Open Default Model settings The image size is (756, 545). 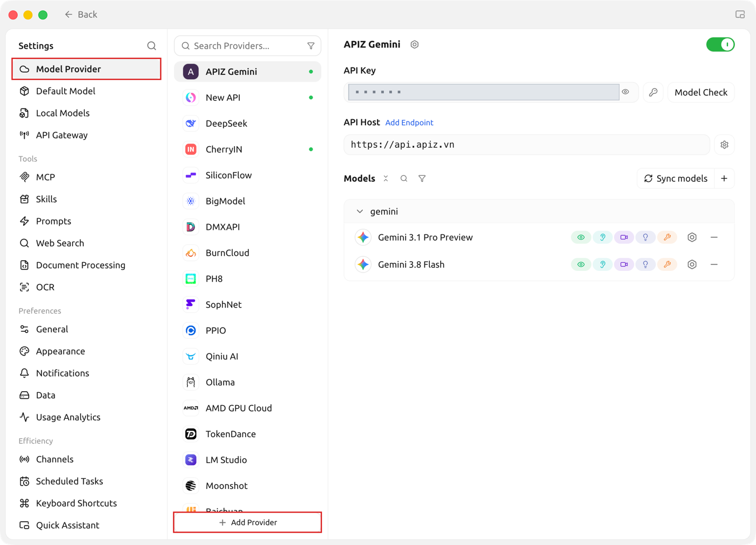[x=86, y=91]
